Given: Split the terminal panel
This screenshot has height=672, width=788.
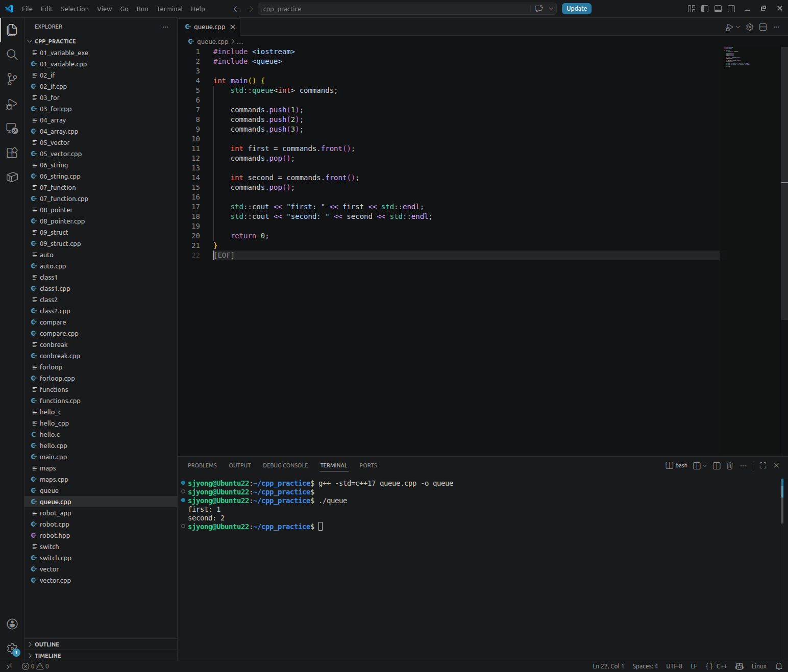Looking at the screenshot, I should (x=717, y=465).
